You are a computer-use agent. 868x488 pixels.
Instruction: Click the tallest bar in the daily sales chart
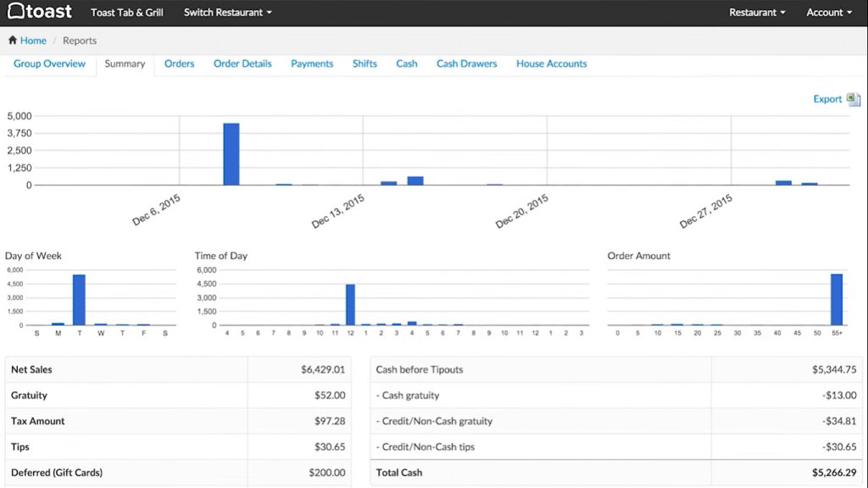231,154
